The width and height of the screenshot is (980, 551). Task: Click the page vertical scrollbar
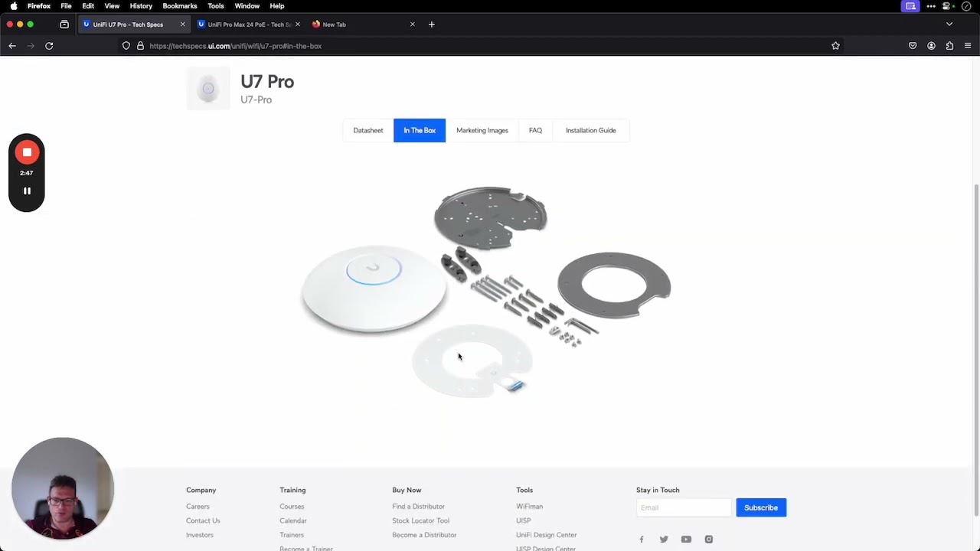point(975,350)
